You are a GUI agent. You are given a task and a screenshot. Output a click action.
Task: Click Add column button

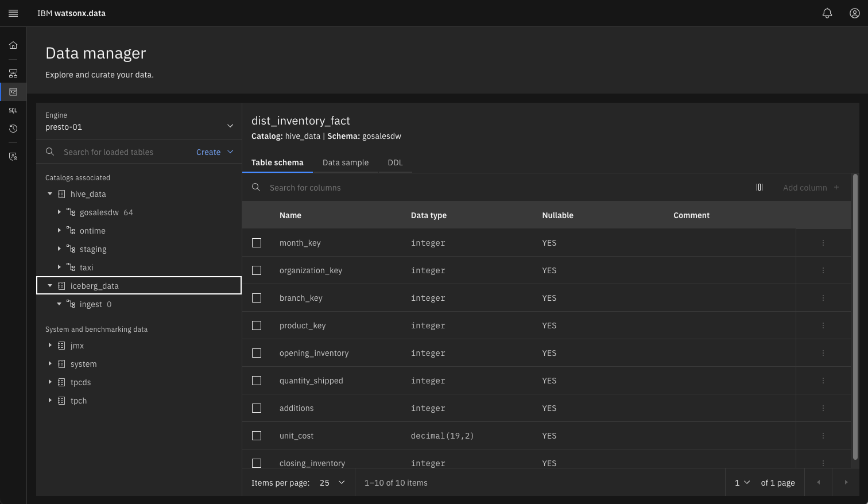tap(811, 187)
